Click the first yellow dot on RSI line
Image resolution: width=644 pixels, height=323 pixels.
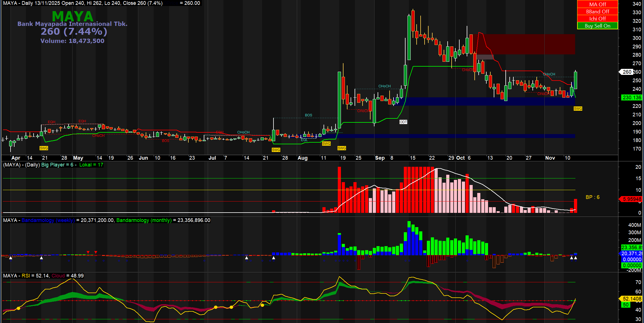point(18,308)
